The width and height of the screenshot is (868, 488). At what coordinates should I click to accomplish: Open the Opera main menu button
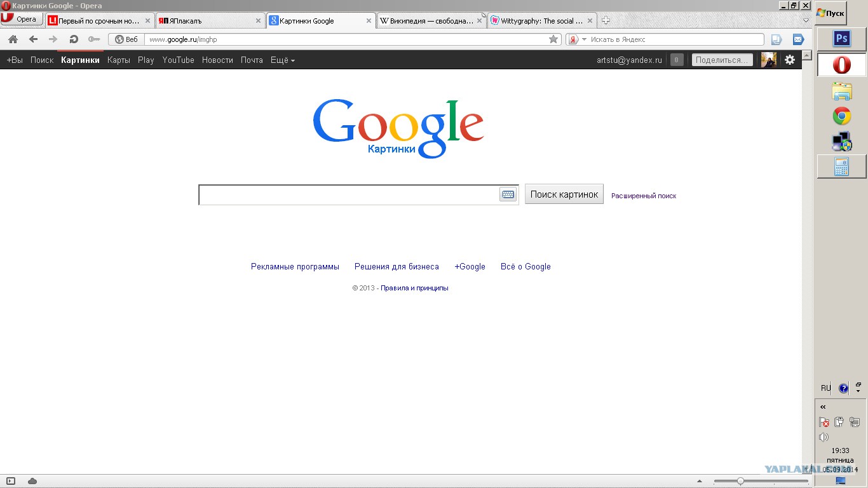22,19
